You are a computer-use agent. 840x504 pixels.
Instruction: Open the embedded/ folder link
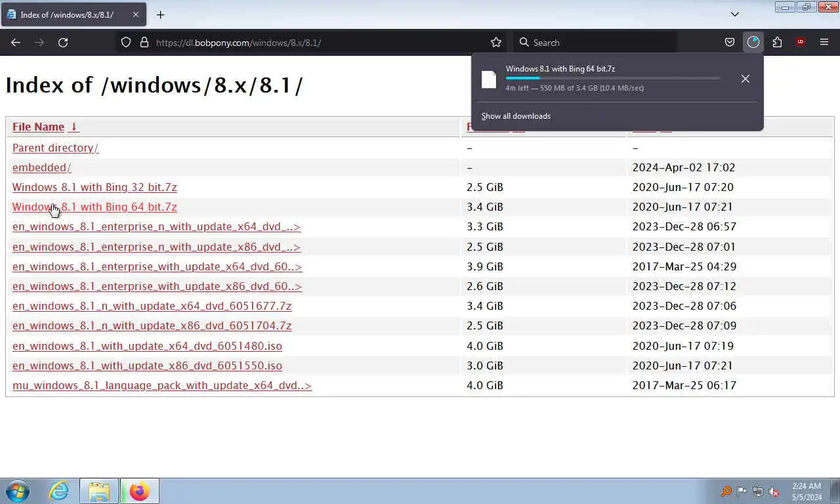point(41,167)
